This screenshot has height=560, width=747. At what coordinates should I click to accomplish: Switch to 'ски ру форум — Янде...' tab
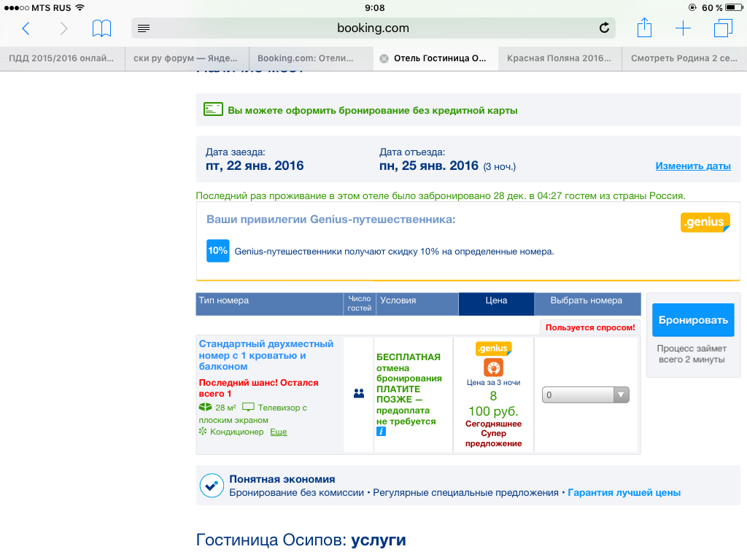pos(187,58)
